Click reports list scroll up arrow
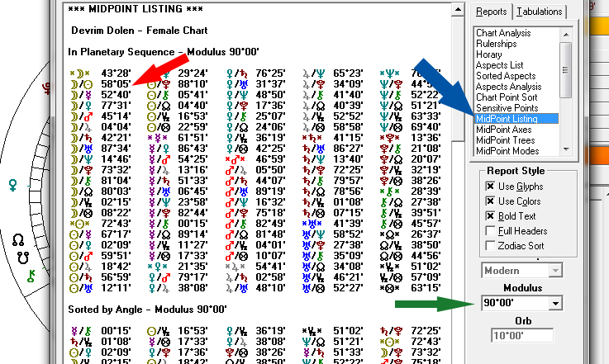The image size is (609, 364). click(566, 35)
